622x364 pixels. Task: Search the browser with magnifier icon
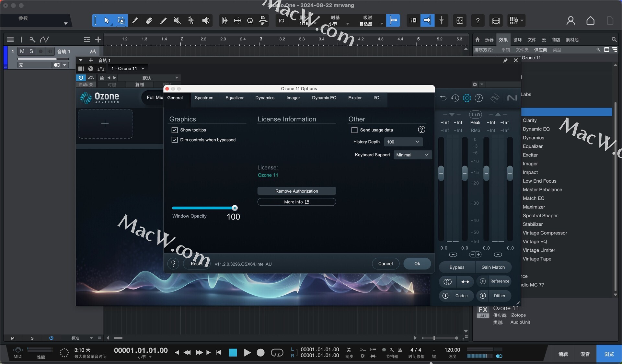pyautogui.click(x=614, y=40)
